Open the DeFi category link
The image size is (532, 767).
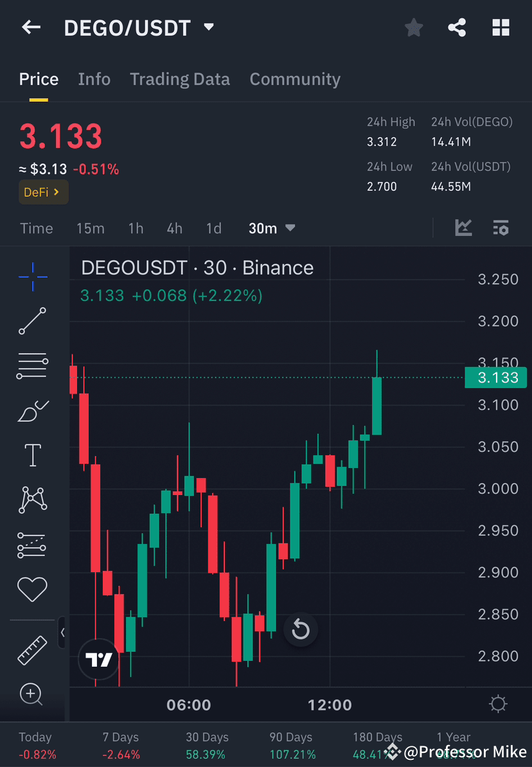43,192
